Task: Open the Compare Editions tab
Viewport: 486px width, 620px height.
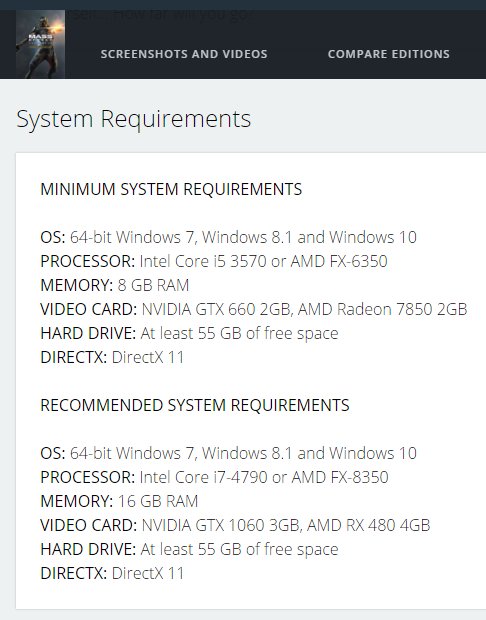Action: (389, 54)
